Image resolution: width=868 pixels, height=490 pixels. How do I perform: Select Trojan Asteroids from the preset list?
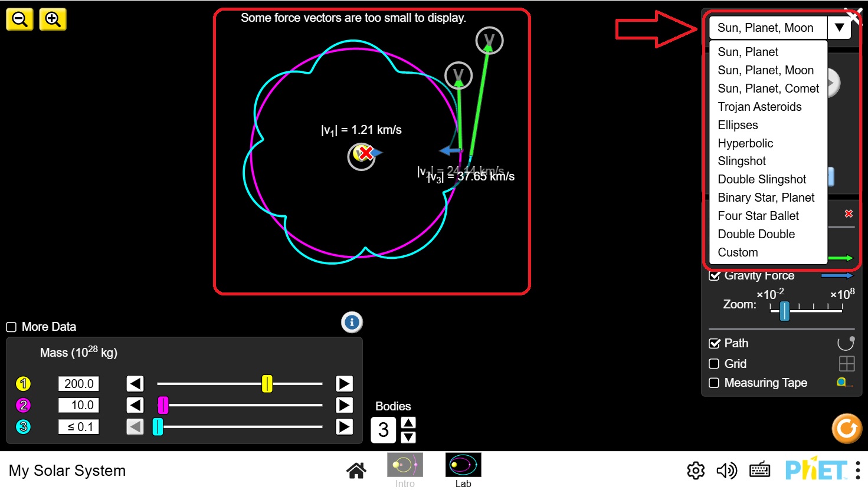[759, 107]
